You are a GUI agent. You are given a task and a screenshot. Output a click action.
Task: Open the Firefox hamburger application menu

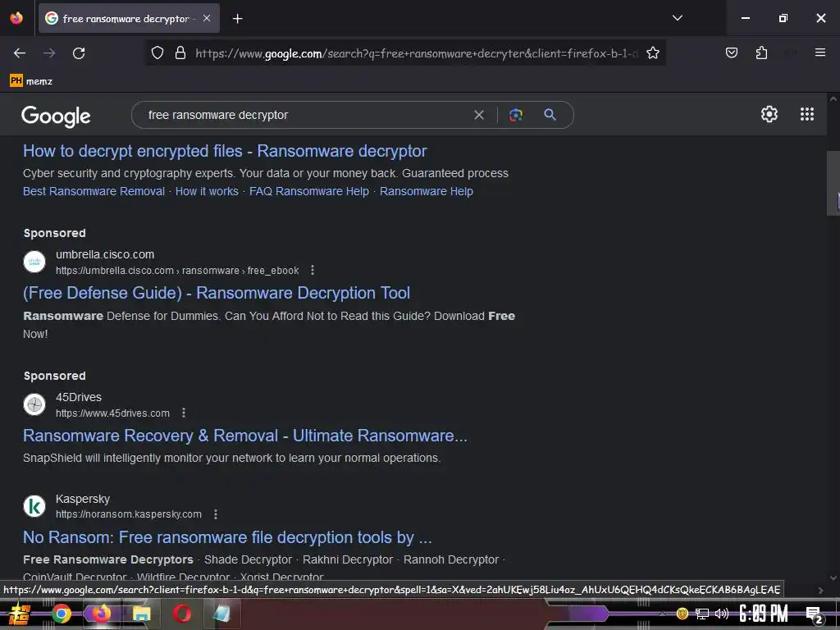819,52
